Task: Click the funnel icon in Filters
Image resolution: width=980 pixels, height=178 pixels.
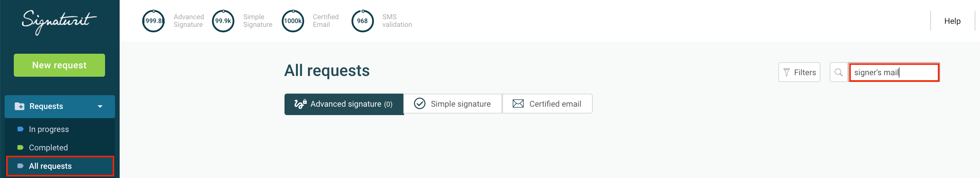Action: point(786,72)
